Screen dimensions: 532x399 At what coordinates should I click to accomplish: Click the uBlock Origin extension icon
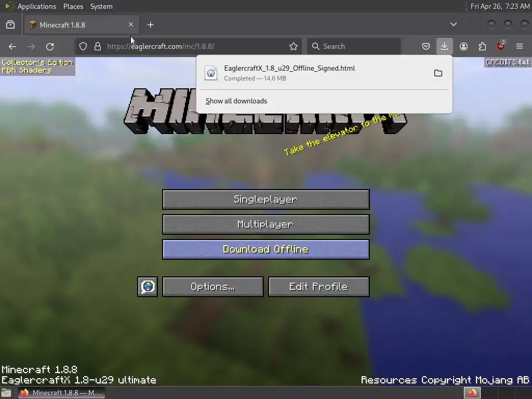tap(501, 46)
